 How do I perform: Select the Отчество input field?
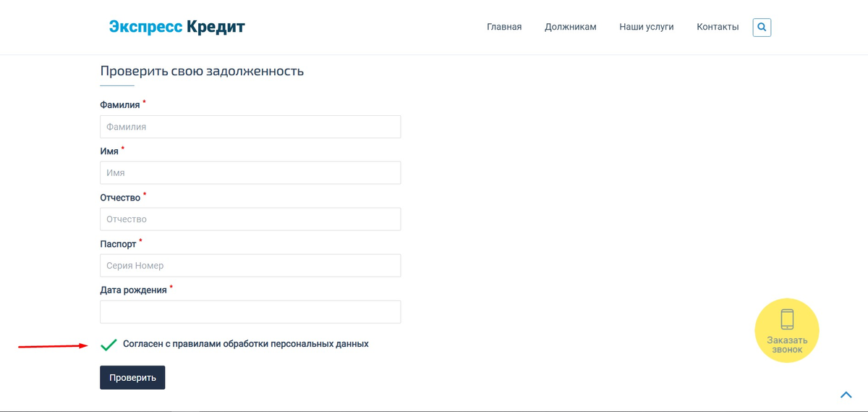pos(250,219)
